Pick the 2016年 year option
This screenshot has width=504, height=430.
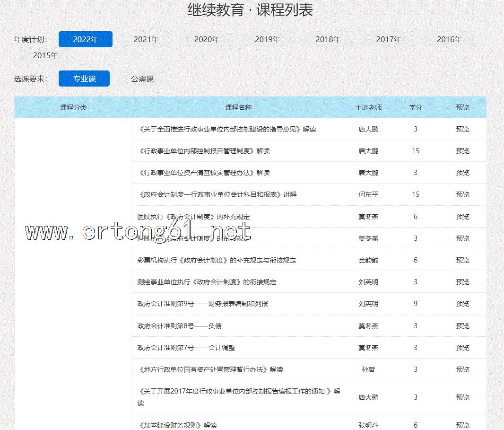pos(449,39)
